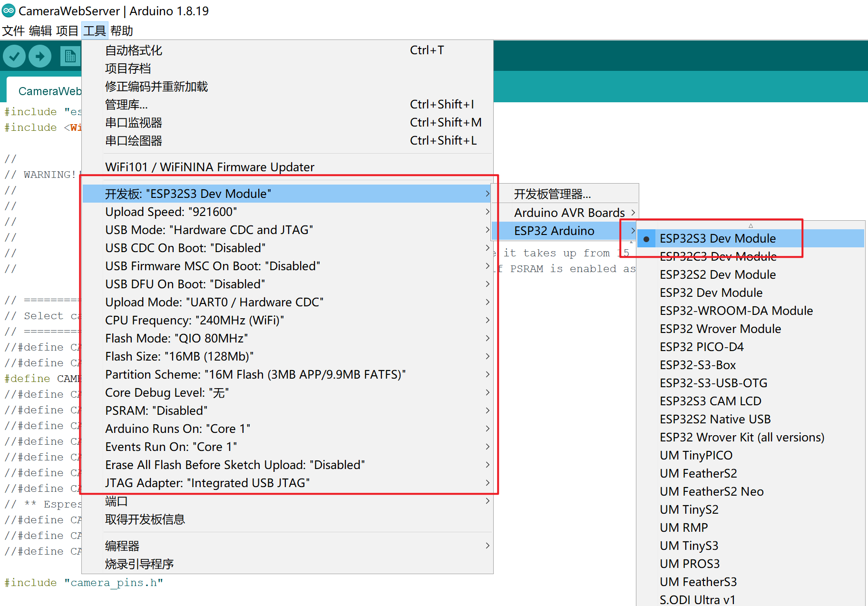Expand the Arduino AVR Boards submenu

(x=566, y=213)
